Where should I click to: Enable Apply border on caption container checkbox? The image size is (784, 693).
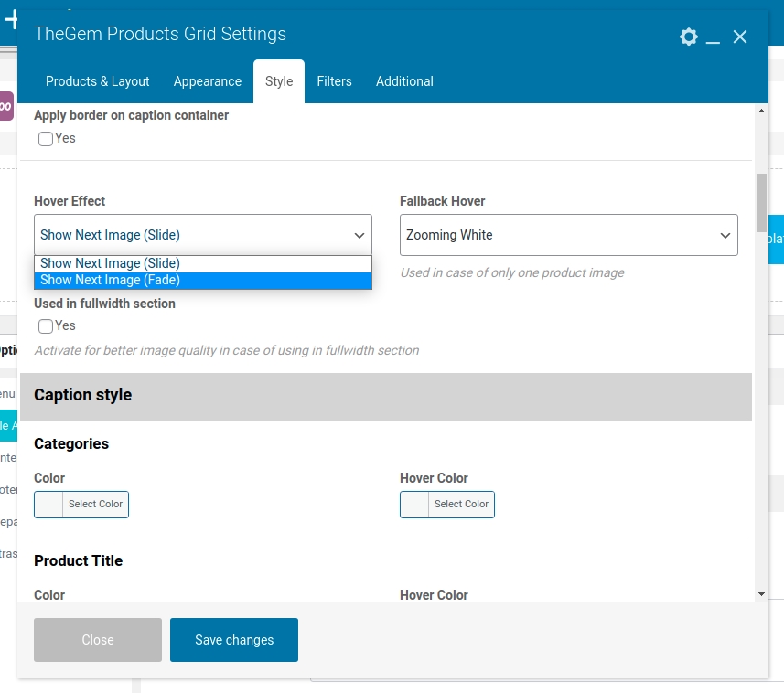click(x=46, y=139)
